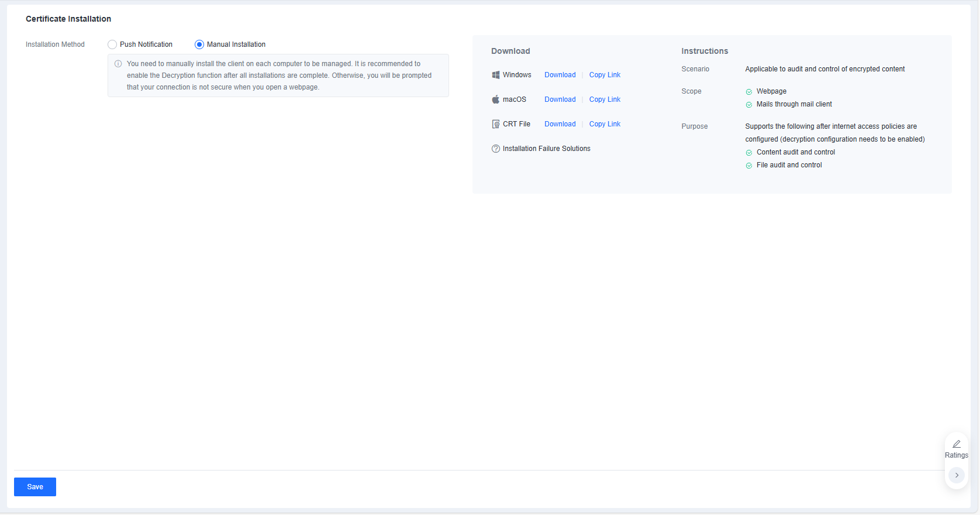
Task: Expand the side panel chevron arrow
Action: pos(957,475)
